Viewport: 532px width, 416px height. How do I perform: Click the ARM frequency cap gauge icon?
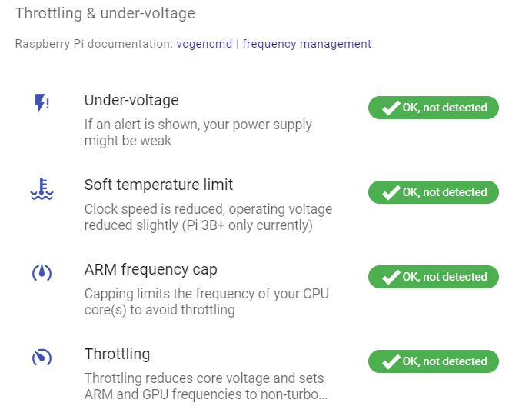tap(42, 272)
